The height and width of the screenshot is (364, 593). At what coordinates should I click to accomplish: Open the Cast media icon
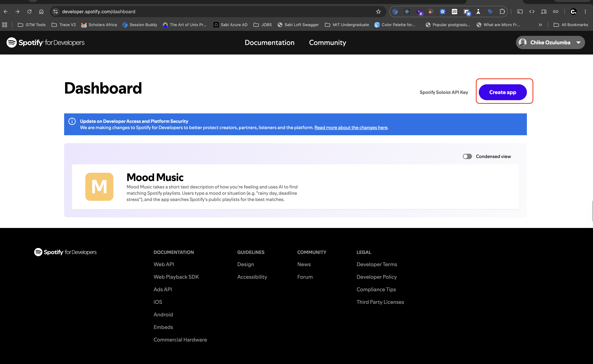tap(520, 12)
